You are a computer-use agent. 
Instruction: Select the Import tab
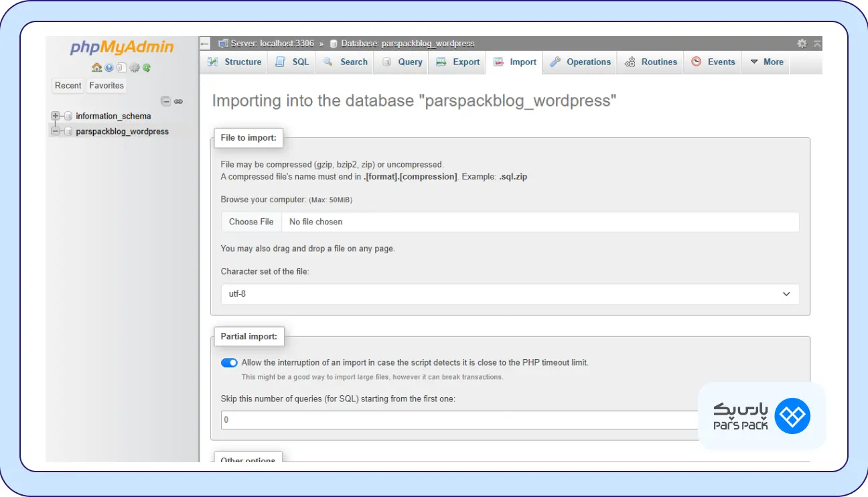[514, 62]
